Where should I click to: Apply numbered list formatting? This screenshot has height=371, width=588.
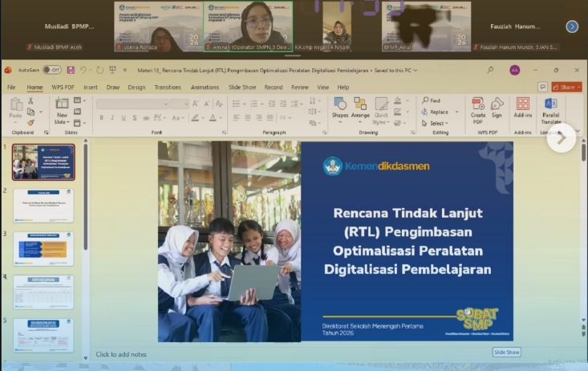point(253,104)
